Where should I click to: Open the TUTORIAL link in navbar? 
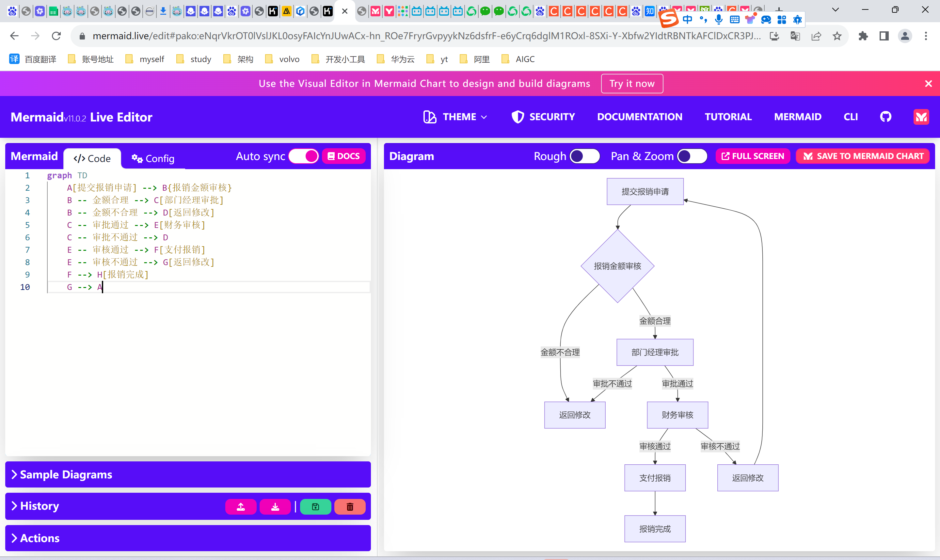tap(728, 117)
